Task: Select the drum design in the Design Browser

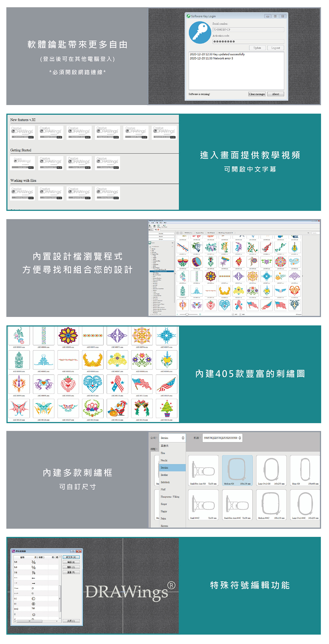Action: pyautogui.click(x=196, y=262)
